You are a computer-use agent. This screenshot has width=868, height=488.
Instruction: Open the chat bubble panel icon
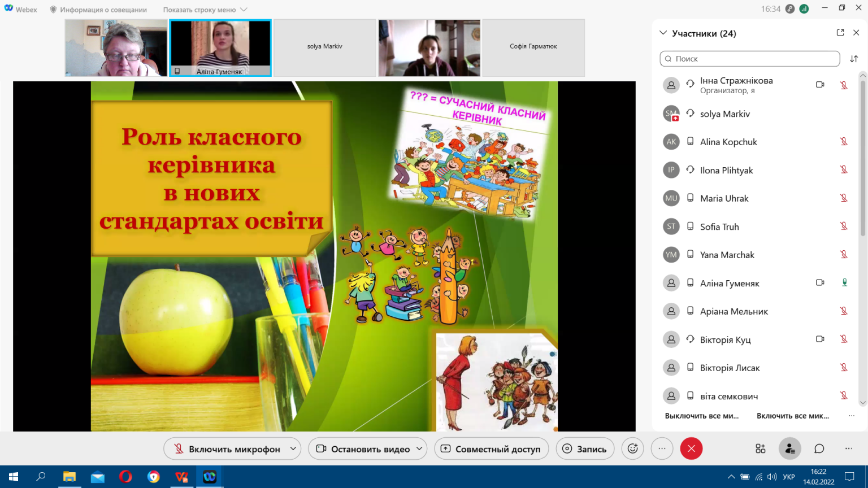coord(819,448)
